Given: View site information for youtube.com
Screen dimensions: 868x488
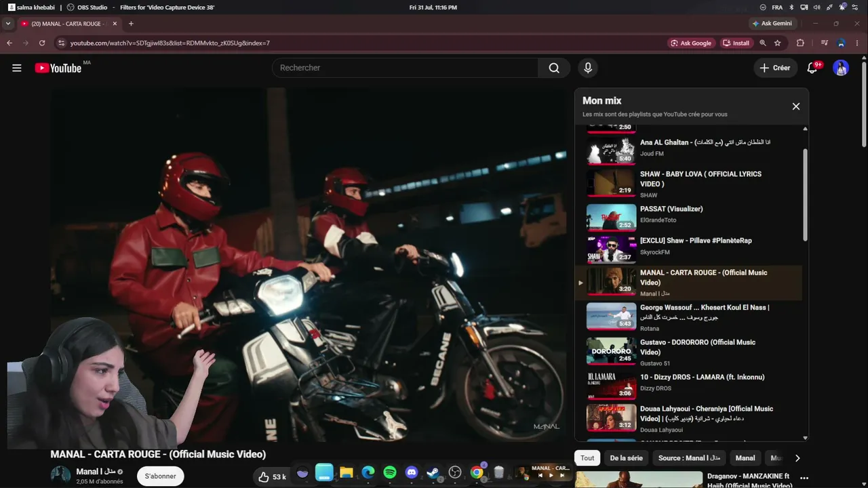Looking at the screenshot, I should (x=61, y=43).
